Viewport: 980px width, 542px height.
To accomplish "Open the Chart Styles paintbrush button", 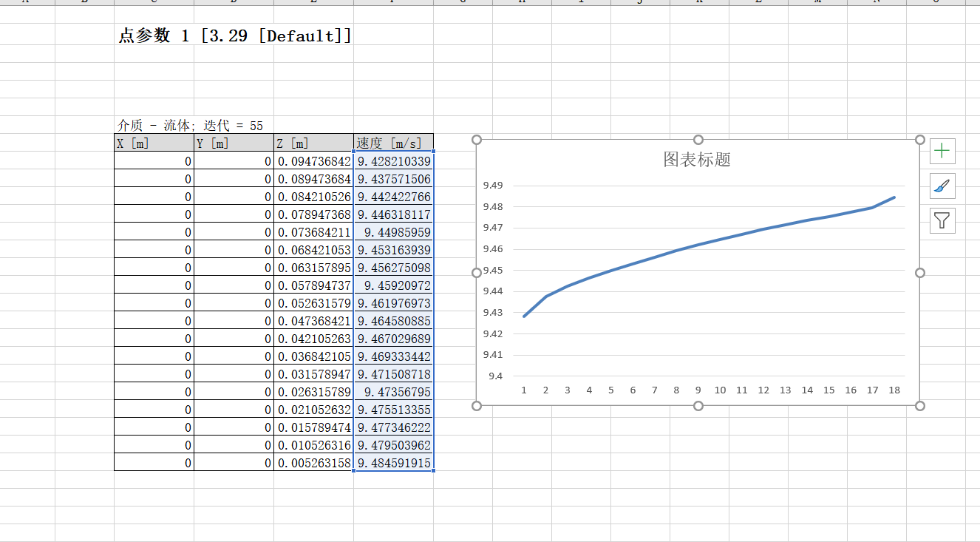I will [x=942, y=186].
